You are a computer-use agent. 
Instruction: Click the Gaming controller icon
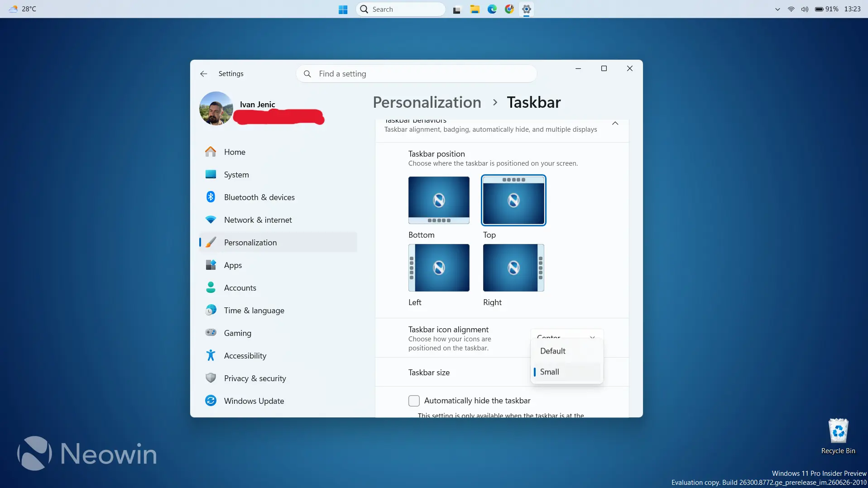(x=211, y=332)
